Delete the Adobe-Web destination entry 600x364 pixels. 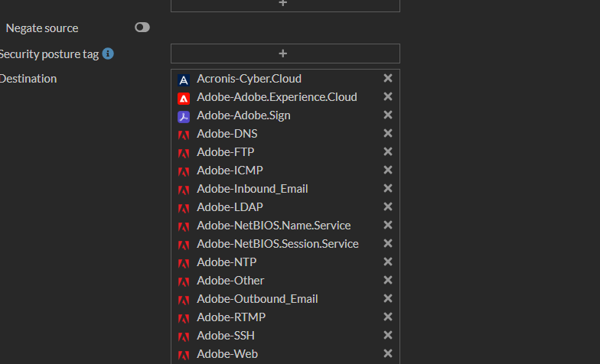388,353
